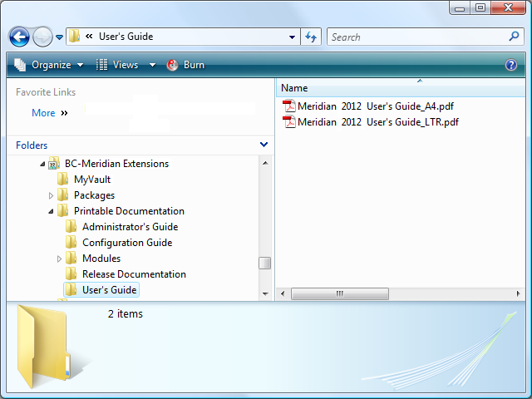The height and width of the screenshot is (399, 532).
Task: Click the Administrator's Guide folder icon
Action: (71, 227)
